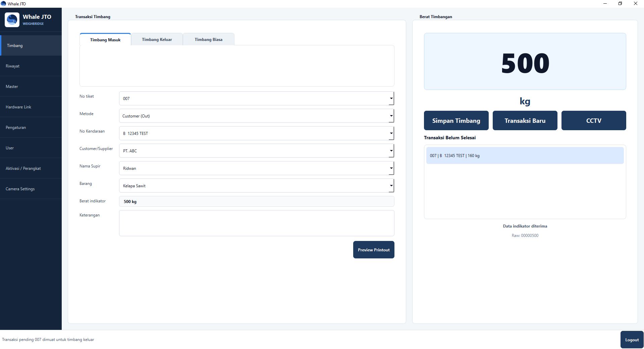
Task: Expand the Barang dropdown arrow
Action: point(391,186)
